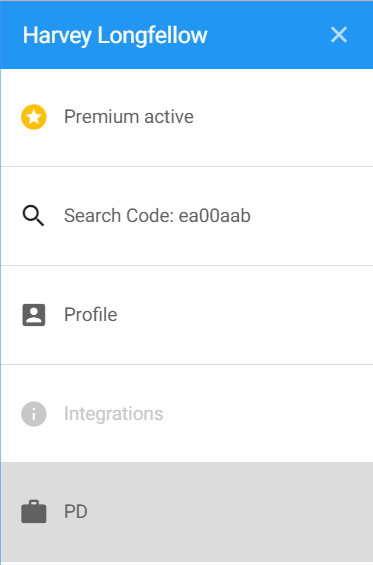The image size is (373, 565).
Task: Open the Premium active menu entry
Action: pos(187,117)
